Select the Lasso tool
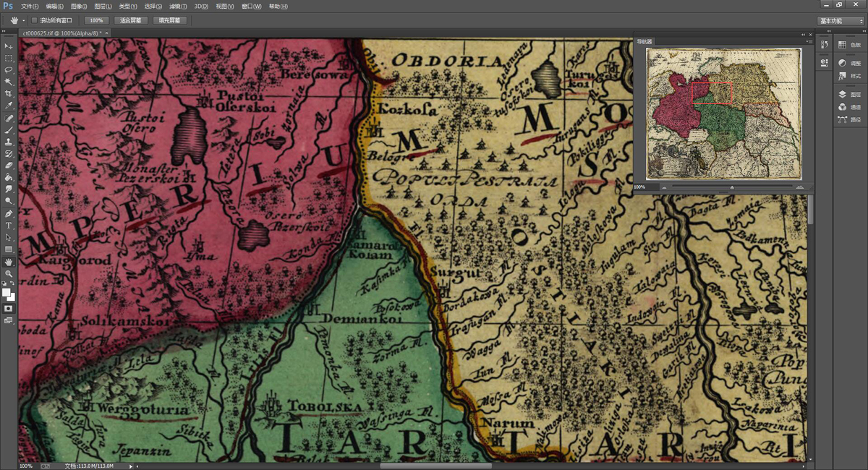The image size is (868, 470). (9, 70)
